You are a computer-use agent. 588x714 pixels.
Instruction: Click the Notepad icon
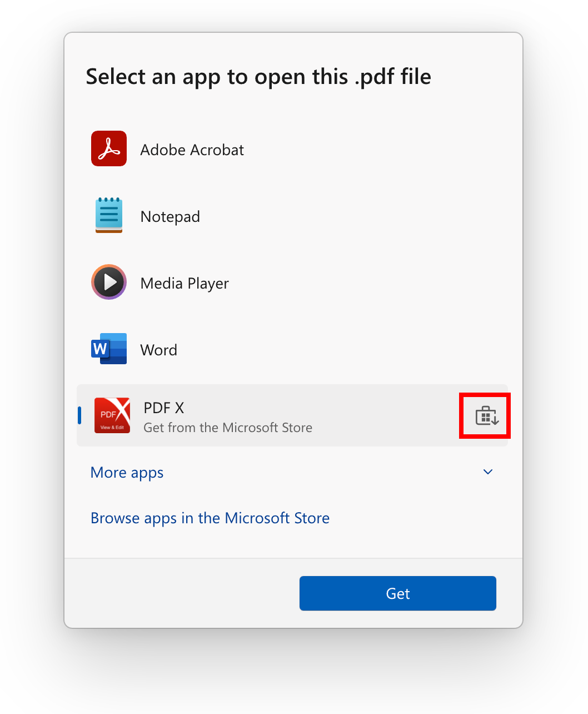(x=109, y=215)
